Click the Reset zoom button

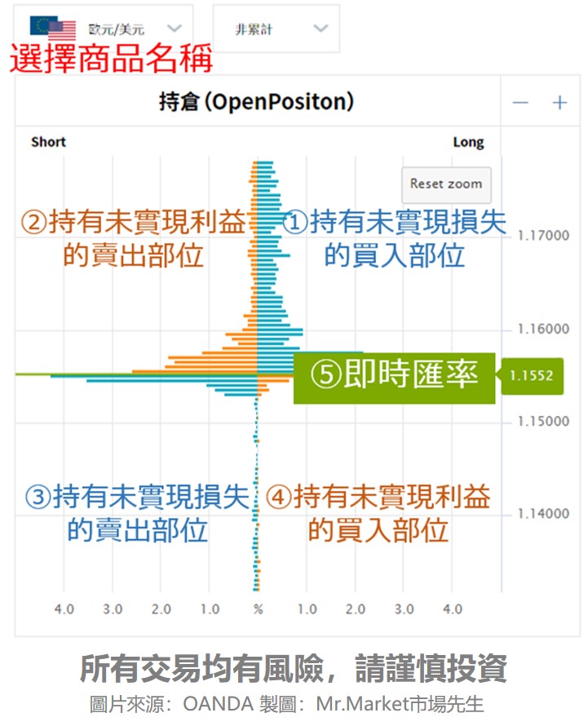[446, 184]
